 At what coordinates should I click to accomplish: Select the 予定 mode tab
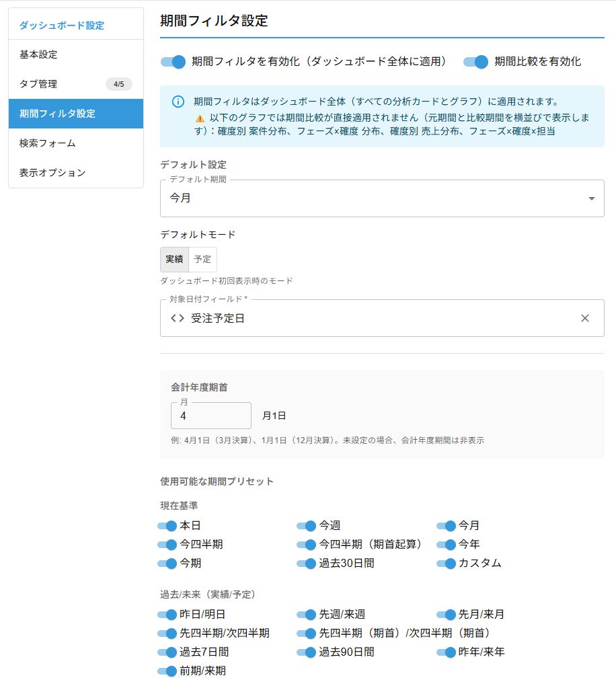[202, 259]
